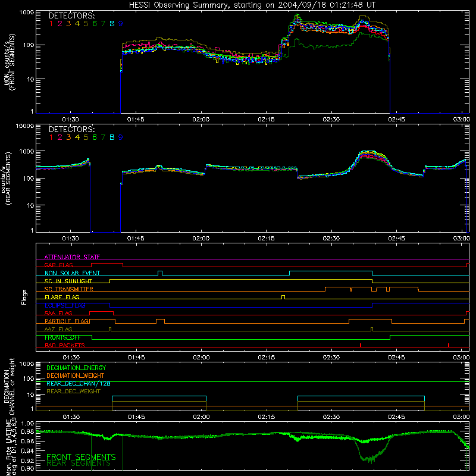
Task: Click the FRONTS_OFF flag label
Action: [x=62, y=337]
